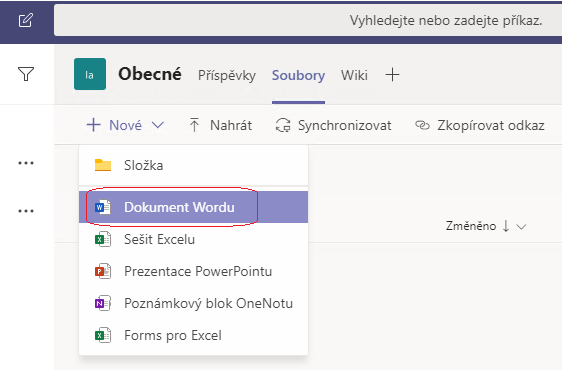Click the new chat compose icon
The width and height of the screenshot is (562, 370).
pyautogui.click(x=26, y=20)
